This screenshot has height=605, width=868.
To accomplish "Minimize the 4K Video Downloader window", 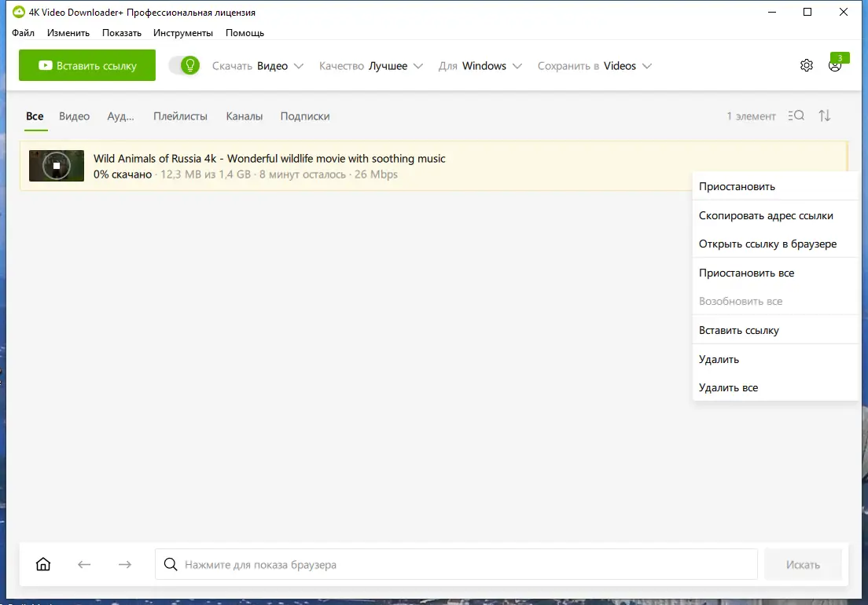I will (772, 12).
